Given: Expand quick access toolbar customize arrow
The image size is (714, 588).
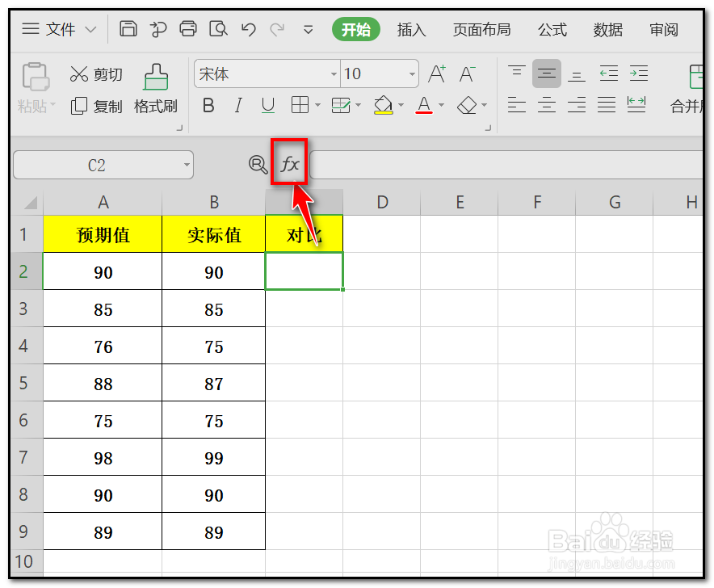Looking at the screenshot, I should (309, 30).
